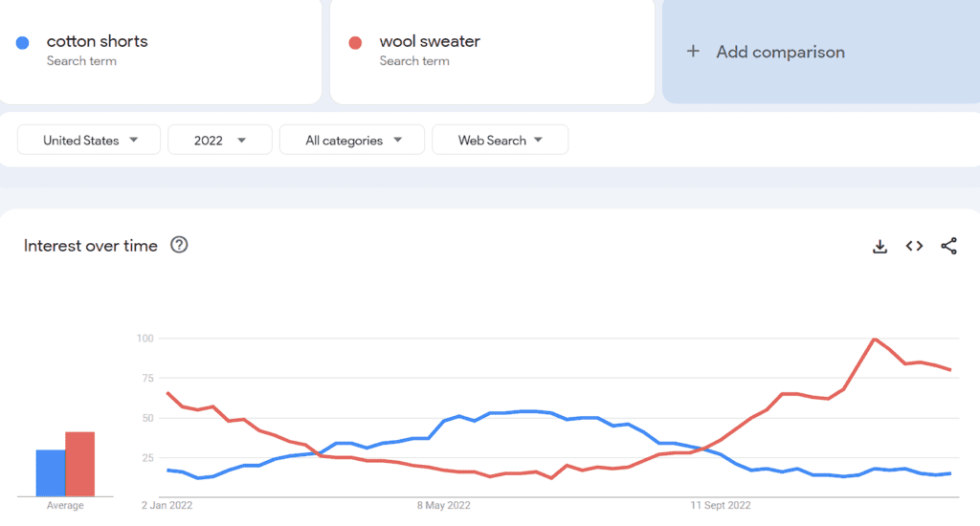Click the red dot next to wool sweater

355,43
